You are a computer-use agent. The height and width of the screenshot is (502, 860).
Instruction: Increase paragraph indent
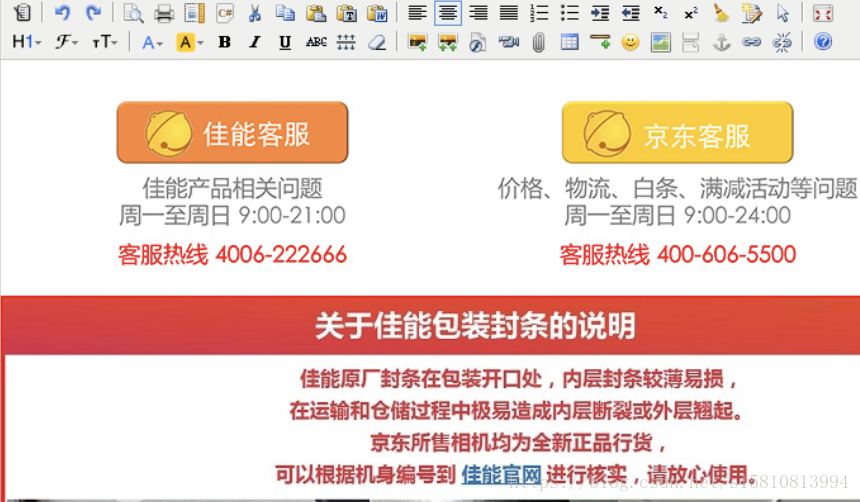click(600, 12)
